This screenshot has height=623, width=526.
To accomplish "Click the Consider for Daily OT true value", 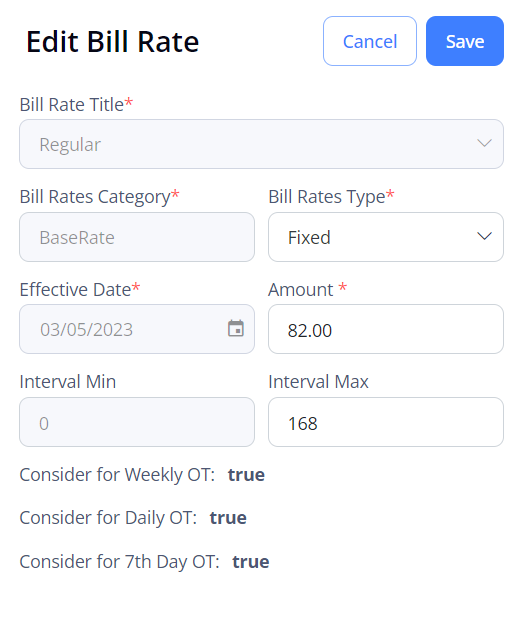I will point(228,518).
